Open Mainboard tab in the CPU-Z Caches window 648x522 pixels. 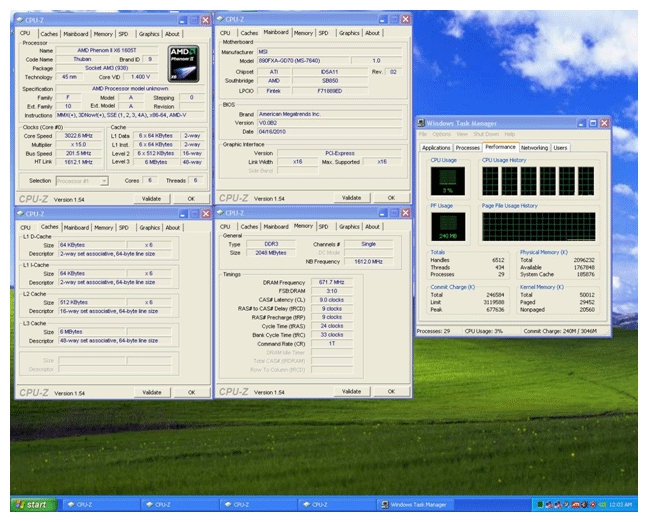[x=76, y=228]
